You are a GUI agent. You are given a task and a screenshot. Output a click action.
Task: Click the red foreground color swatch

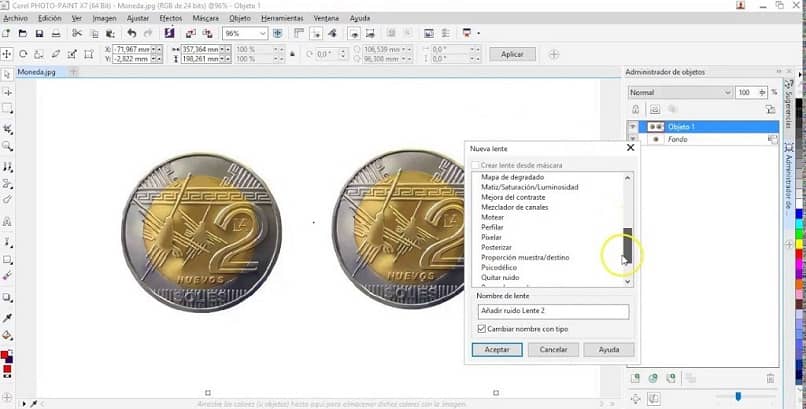click(5, 355)
